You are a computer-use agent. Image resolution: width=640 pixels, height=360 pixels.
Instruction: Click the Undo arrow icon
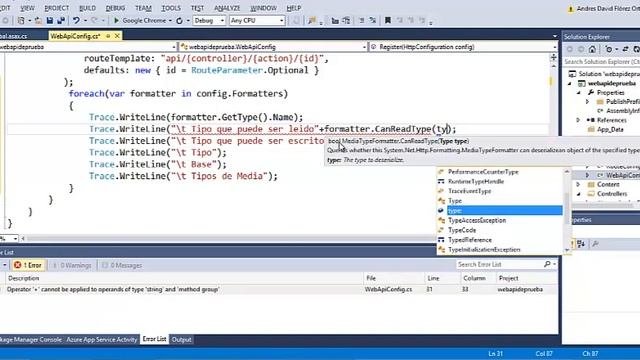[76, 20]
